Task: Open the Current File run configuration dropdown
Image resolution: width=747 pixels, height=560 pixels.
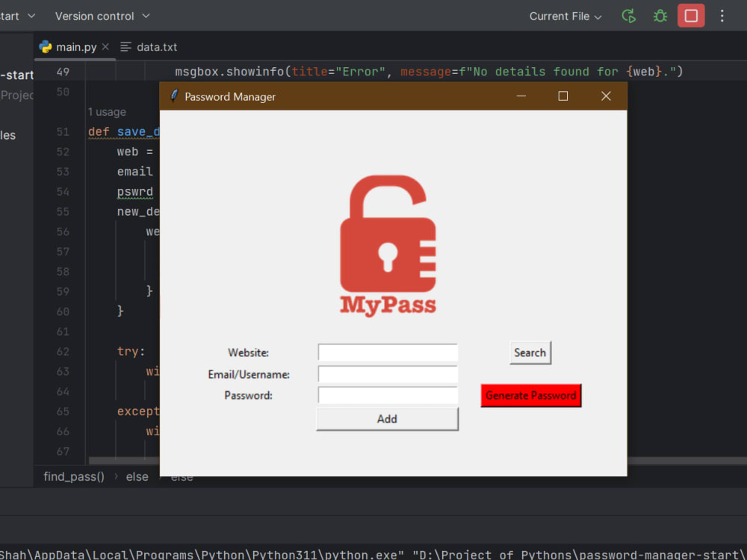Action: click(565, 16)
